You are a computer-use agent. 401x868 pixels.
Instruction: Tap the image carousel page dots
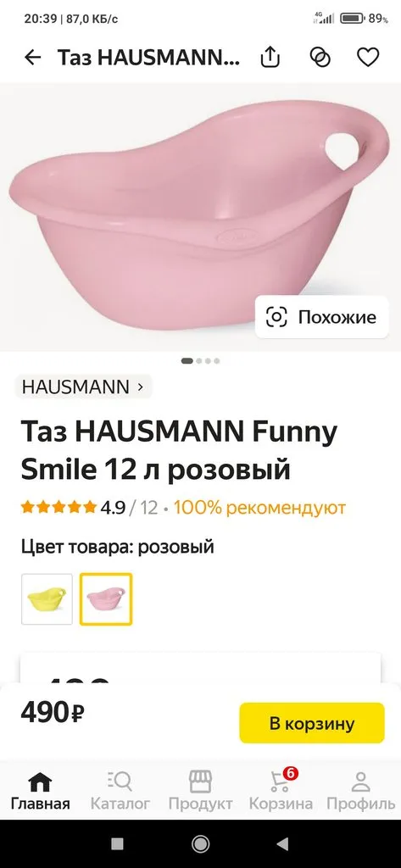pyautogui.click(x=200, y=361)
